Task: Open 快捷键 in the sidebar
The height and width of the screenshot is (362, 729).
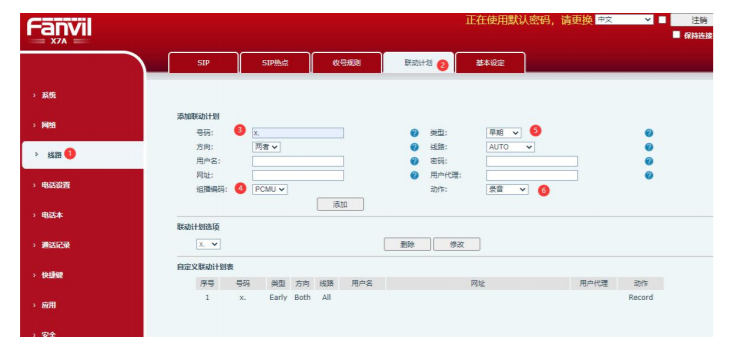Action: [x=52, y=275]
